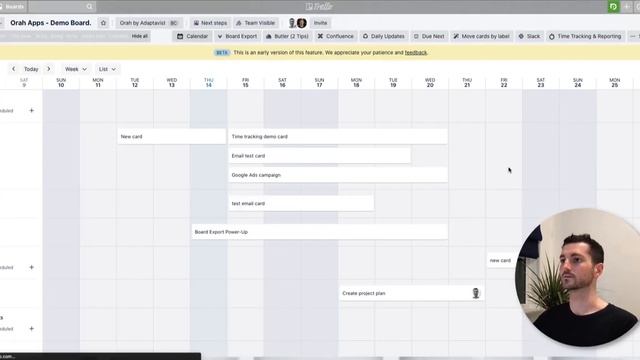The width and height of the screenshot is (640, 360).
Task: Open the Boards menu button
Action: tap(12, 7)
